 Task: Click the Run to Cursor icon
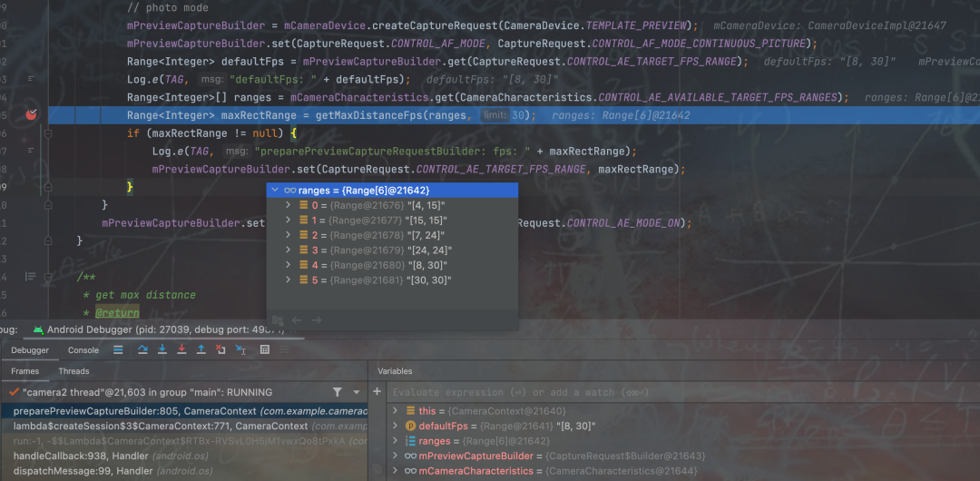click(241, 349)
